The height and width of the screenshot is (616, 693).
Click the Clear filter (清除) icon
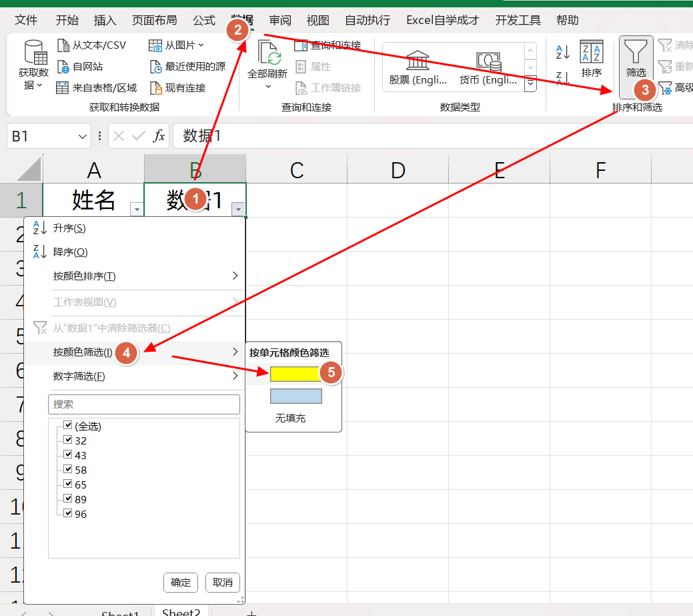tap(665, 45)
